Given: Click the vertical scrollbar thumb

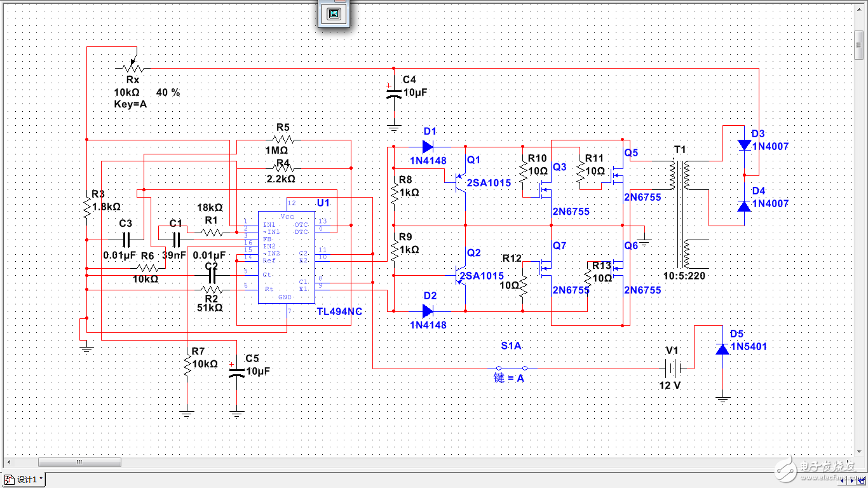Looking at the screenshot, I should point(858,44).
